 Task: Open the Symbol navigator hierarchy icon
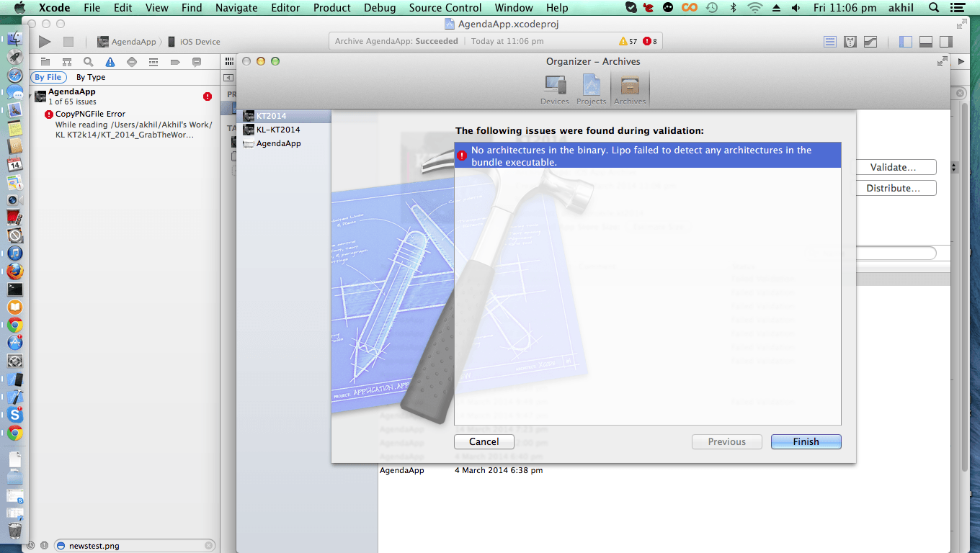(67, 62)
